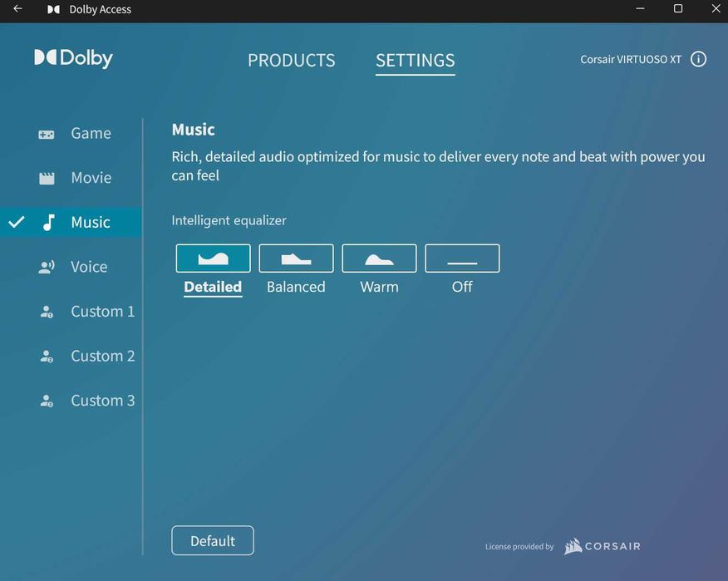
Task: Select the Movie profile label
Action: 91,178
